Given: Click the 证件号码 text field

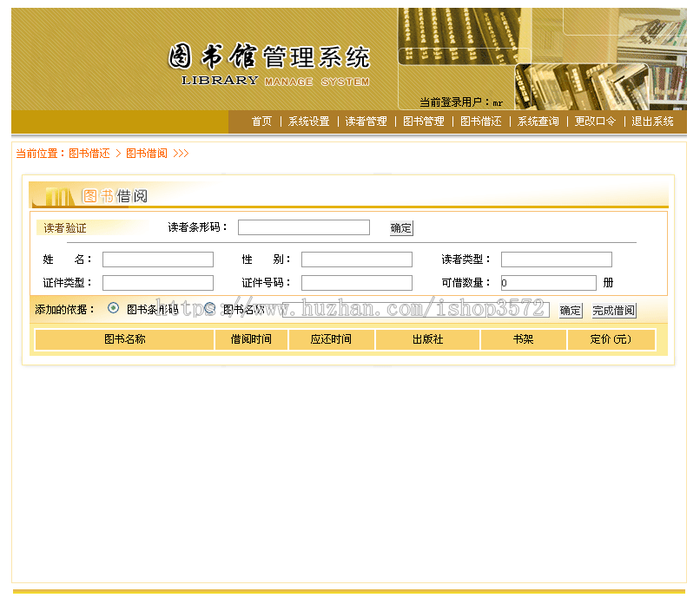Looking at the screenshot, I should (x=357, y=283).
